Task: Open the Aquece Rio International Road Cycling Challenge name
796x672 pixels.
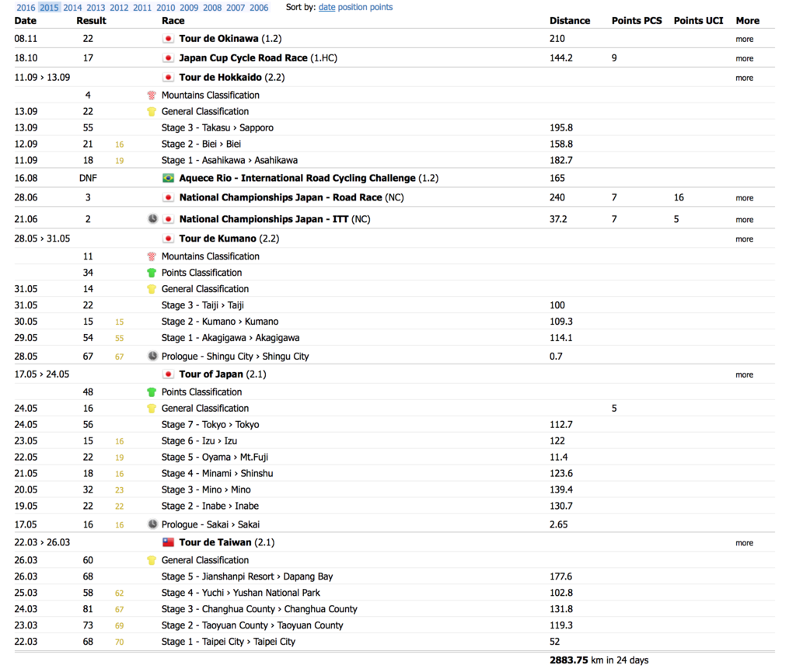Action: pyautogui.click(x=297, y=178)
